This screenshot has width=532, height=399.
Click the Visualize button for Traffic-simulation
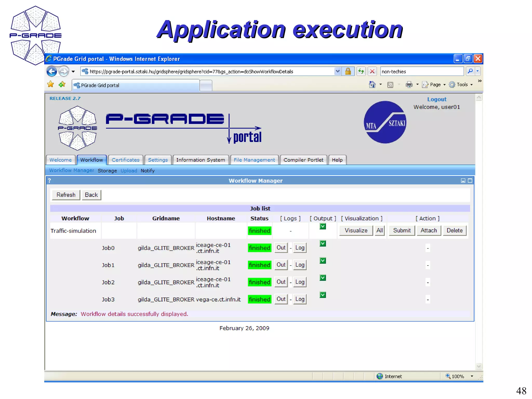pos(356,230)
